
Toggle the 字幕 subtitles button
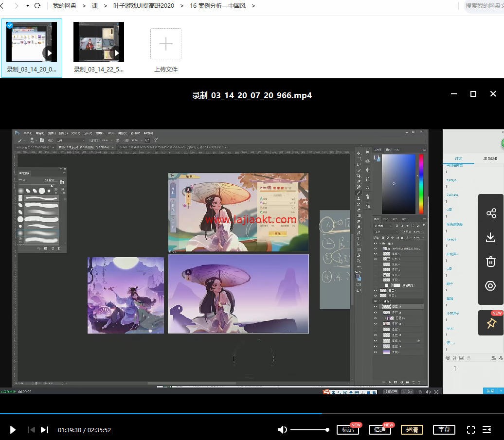click(444, 430)
